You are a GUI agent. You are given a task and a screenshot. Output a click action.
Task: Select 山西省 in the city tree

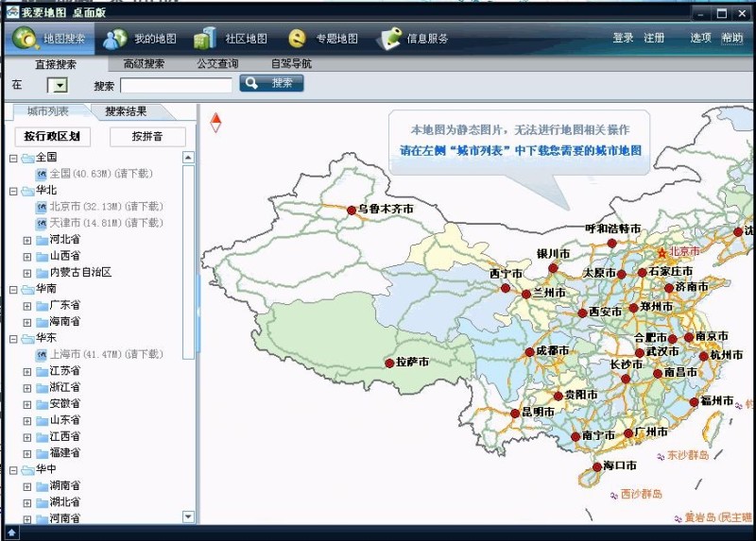pyautogui.click(x=64, y=256)
